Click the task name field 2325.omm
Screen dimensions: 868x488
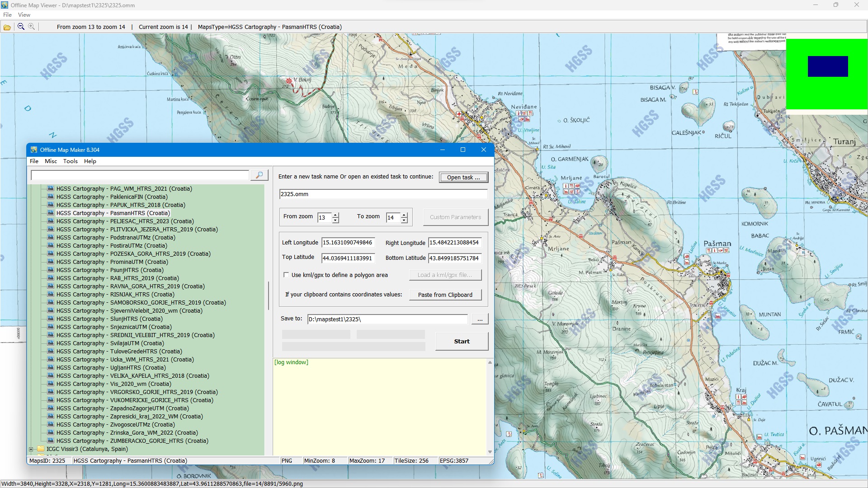tap(383, 194)
